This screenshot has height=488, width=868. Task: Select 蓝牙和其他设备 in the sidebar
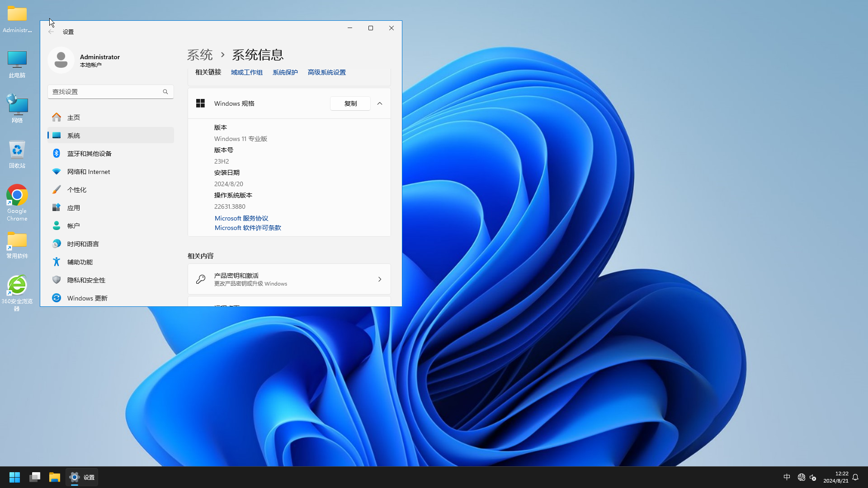point(111,154)
